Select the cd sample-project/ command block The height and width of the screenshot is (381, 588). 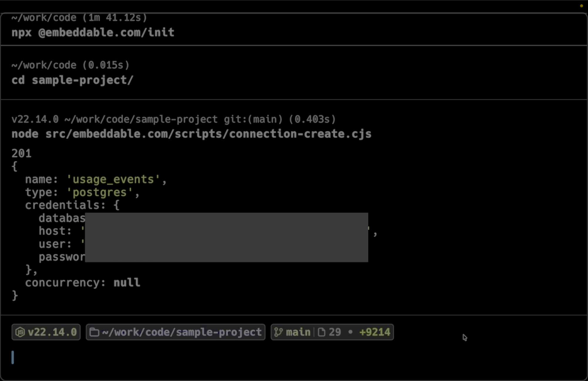(x=72, y=80)
